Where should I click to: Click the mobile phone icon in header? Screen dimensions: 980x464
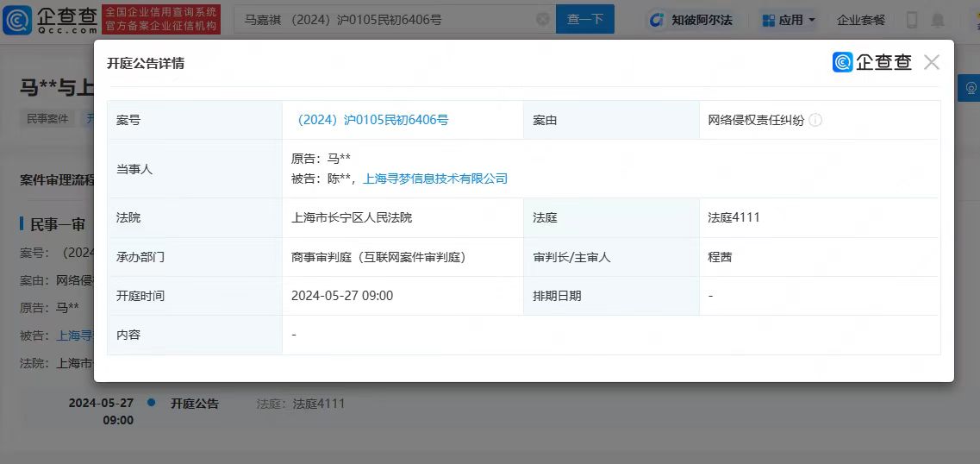(912, 20)
